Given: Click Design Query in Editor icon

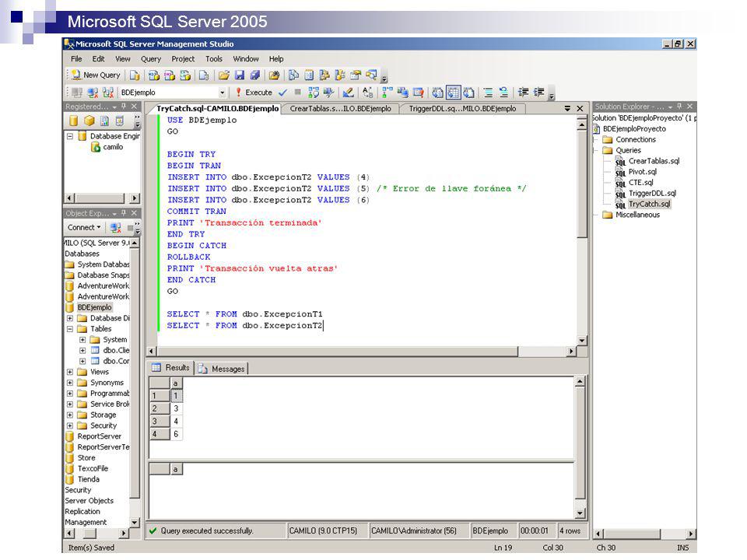Looking at the screenshot, I should click(349, 93).
